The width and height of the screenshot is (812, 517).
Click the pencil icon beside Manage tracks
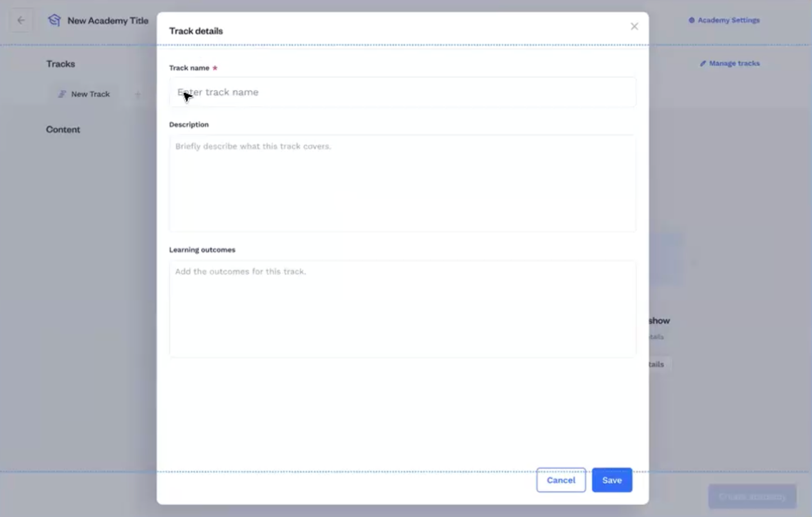(x=702, y=64)
